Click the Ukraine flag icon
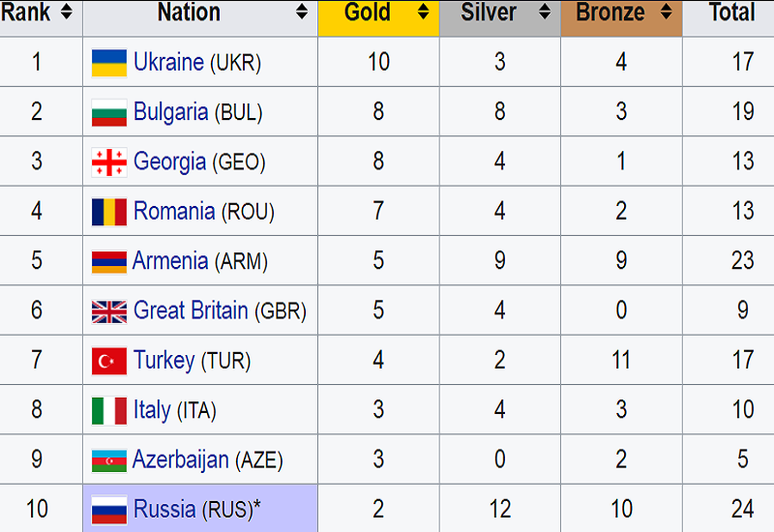 (x=109, y=63)
